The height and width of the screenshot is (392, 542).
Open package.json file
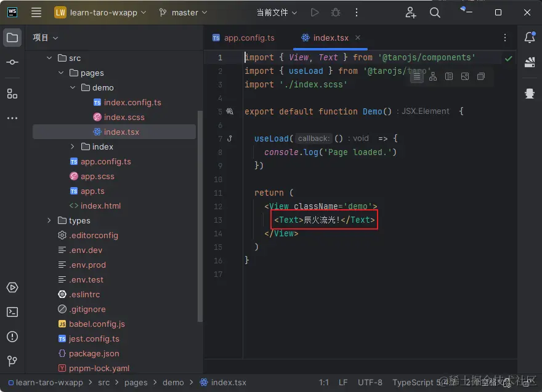point(89,353)
